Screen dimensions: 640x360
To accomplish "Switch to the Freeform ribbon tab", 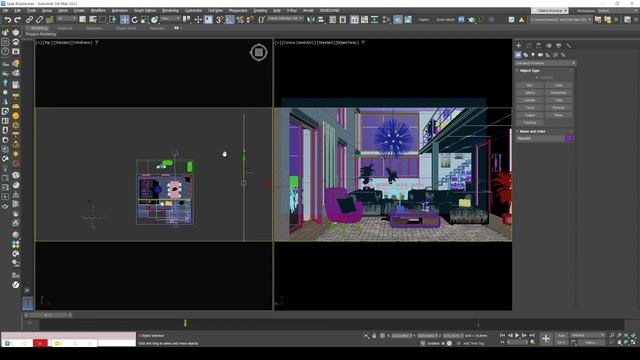I will (65, 28).
